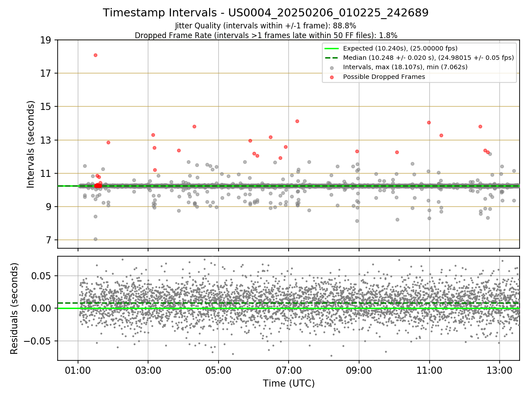Click the red dropped-frame point at the 18-second maximum
The height and width of the screenshot is (399, 532).
(x=95, y=55)
